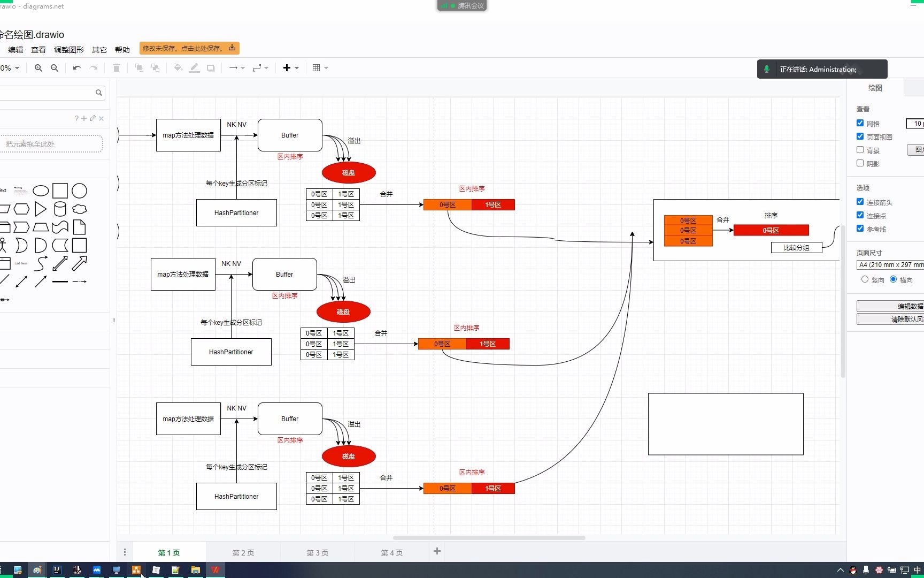This screenshot has height=578, width=924.
Task: Click the 清除默认风格 button
Action: pos(890,319)
